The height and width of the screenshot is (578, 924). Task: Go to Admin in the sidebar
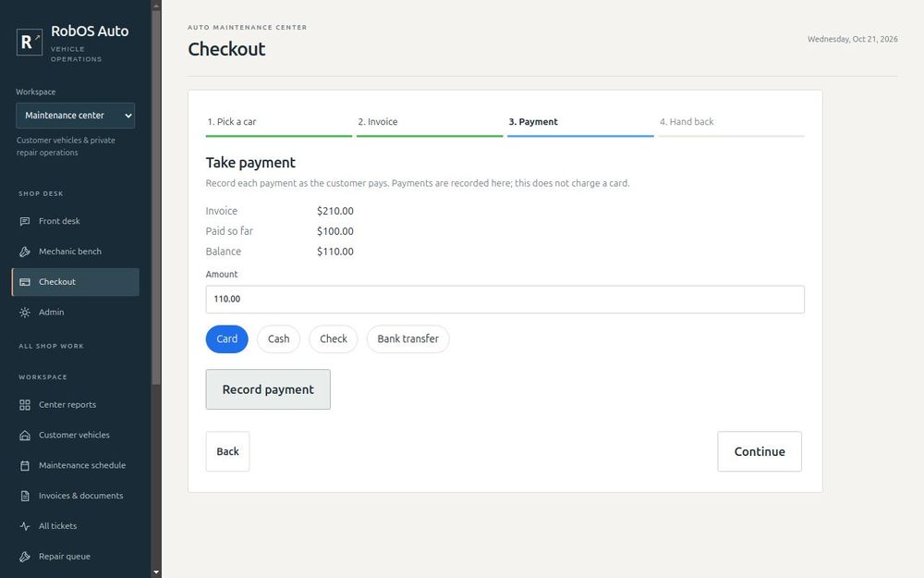(x=76, y=313)
